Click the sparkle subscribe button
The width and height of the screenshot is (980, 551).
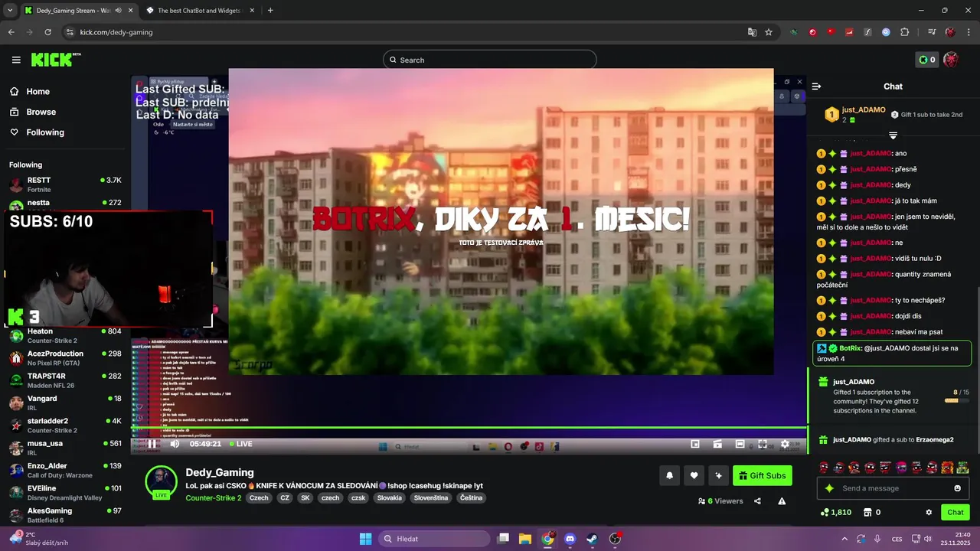point(718,475)
